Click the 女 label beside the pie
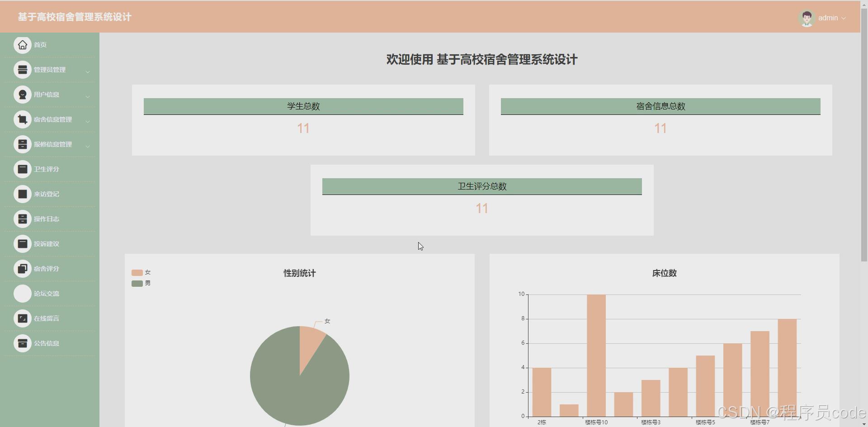The width and height of the screenshot is (868, 427). pos(327,321)
